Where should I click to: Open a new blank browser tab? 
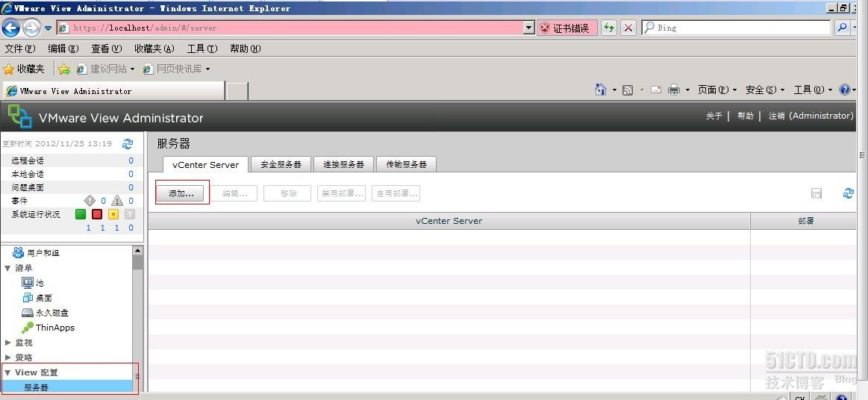pos(237,91)
